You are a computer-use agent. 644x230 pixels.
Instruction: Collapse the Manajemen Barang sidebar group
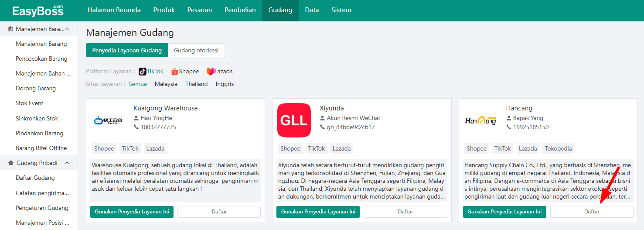pos(67,29)
